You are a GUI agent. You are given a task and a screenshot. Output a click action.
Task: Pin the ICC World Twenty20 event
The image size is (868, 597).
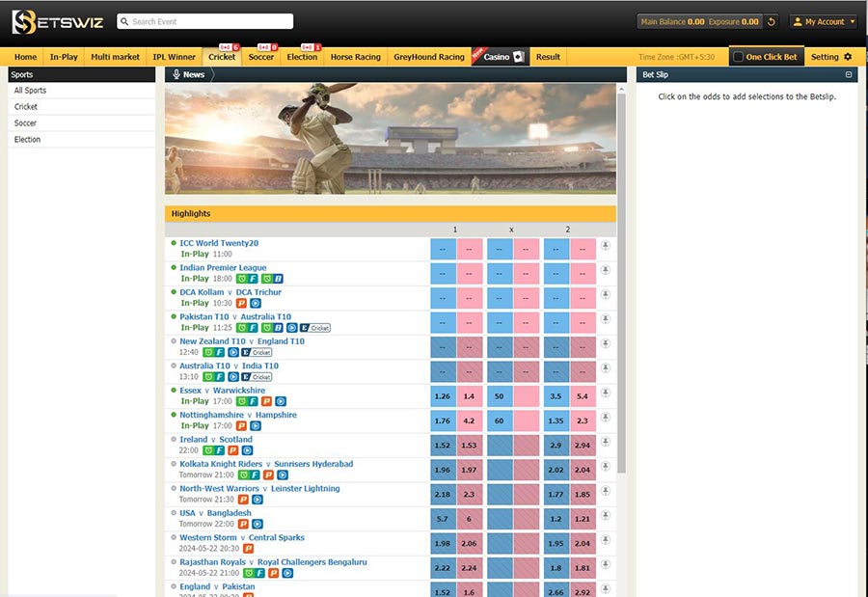(x=605, y=245)
